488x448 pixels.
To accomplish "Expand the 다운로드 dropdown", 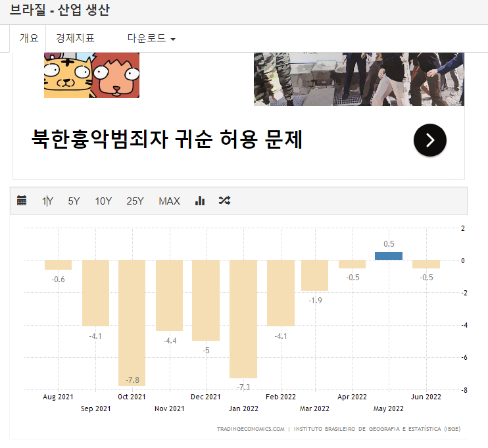I will point(151,38).
